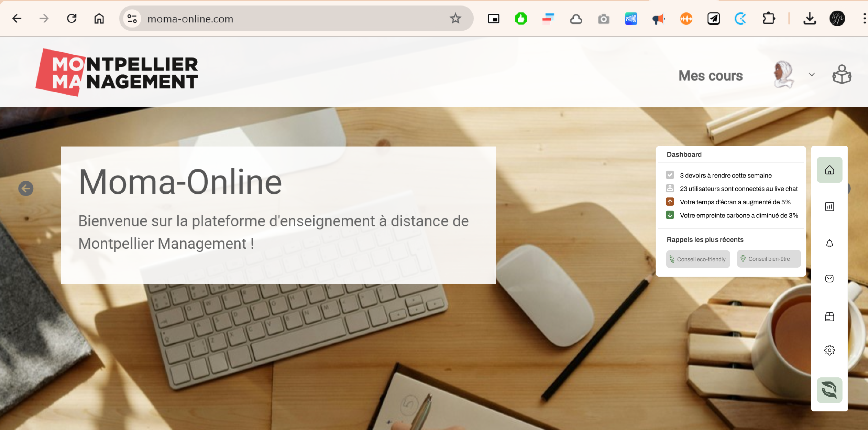The image size is (868, 430).
Task: Open the home icon in sidebar
Action: pos(829,170)
